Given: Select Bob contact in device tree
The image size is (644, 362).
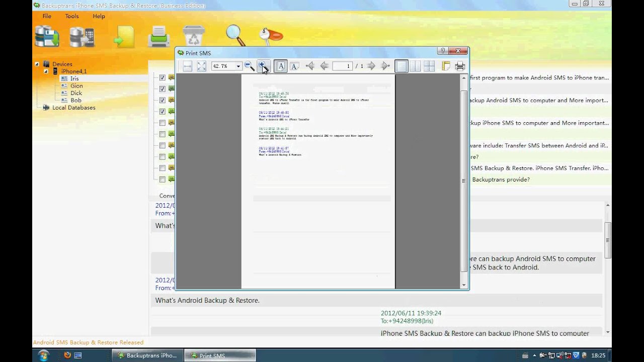Looking at the screenshot, I should (x=75, y=101).
